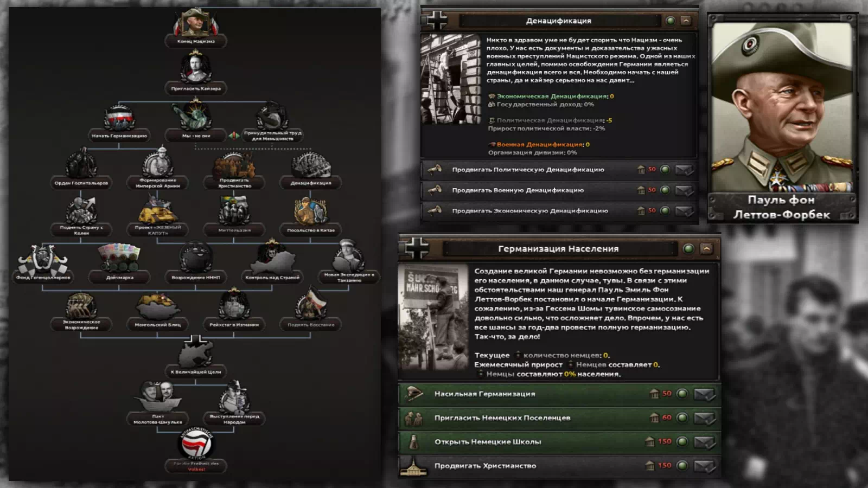Toggle green circle beside Насильная Германизация
Viewport: 868px width, 488px height.
coord(682,394)
